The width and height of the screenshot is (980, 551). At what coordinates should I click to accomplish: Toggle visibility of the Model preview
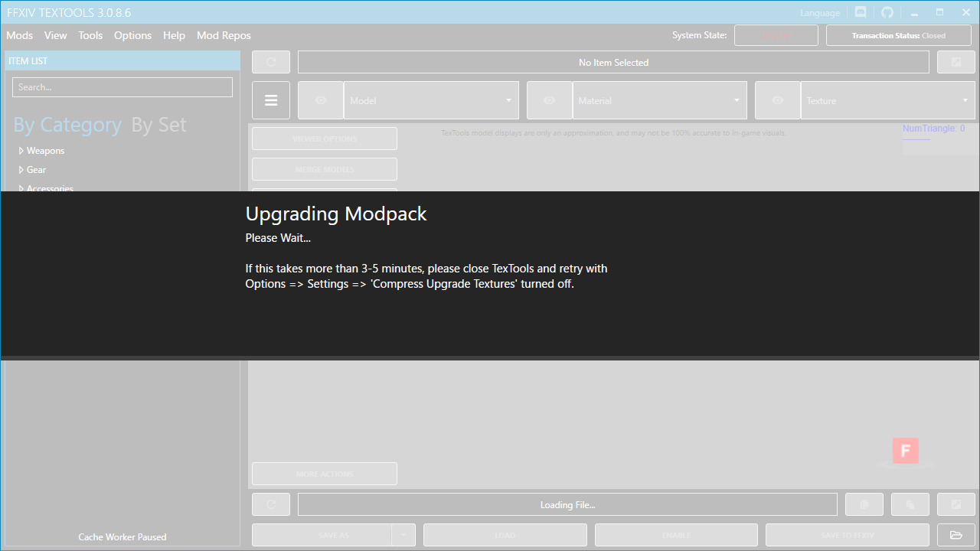320,99
